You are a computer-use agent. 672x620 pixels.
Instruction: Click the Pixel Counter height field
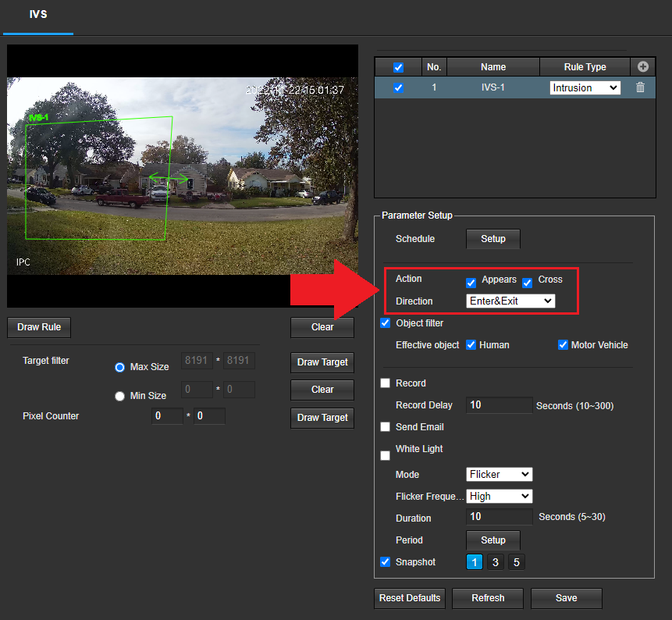point(209,416)
